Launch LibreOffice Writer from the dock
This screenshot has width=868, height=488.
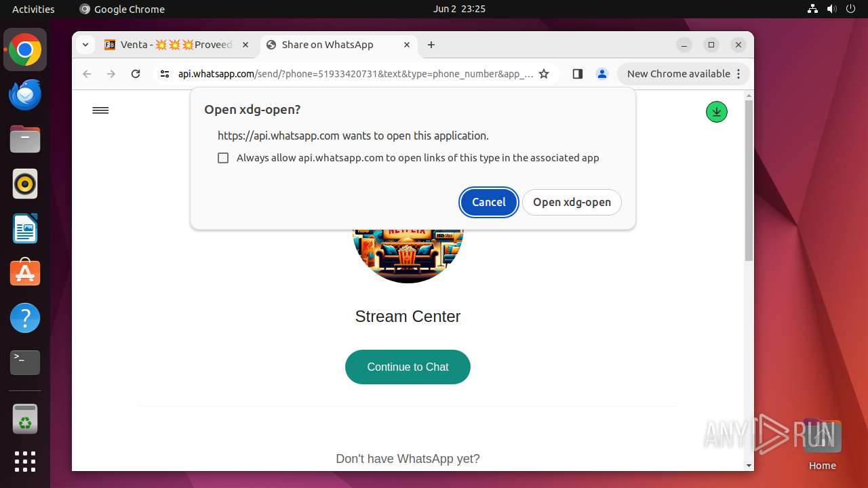(x=25, y=228)
